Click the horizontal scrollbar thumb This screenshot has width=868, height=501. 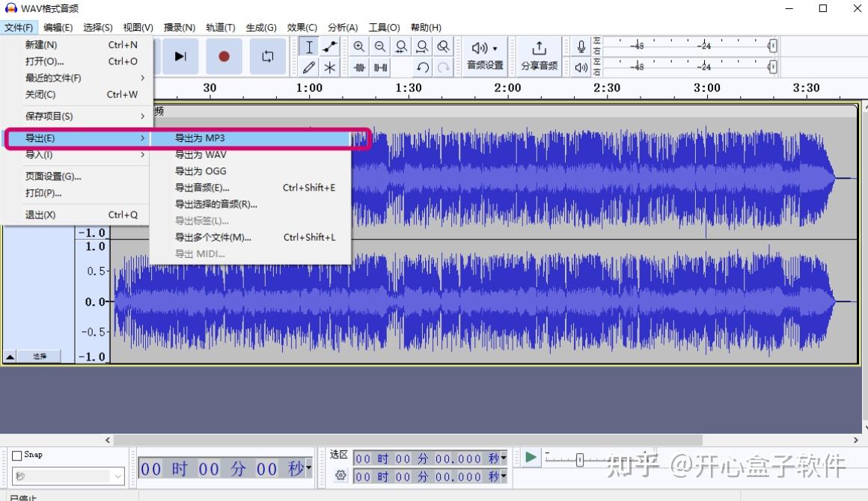coord(408,440)
